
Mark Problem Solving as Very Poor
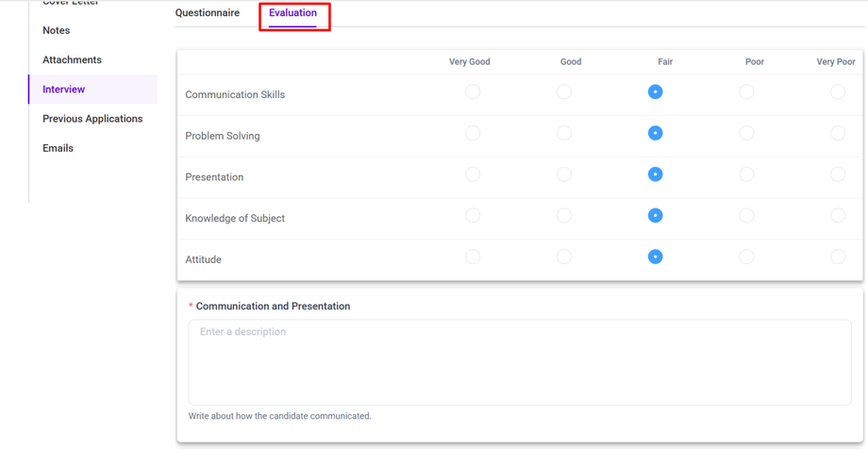(x=838, y=133)
